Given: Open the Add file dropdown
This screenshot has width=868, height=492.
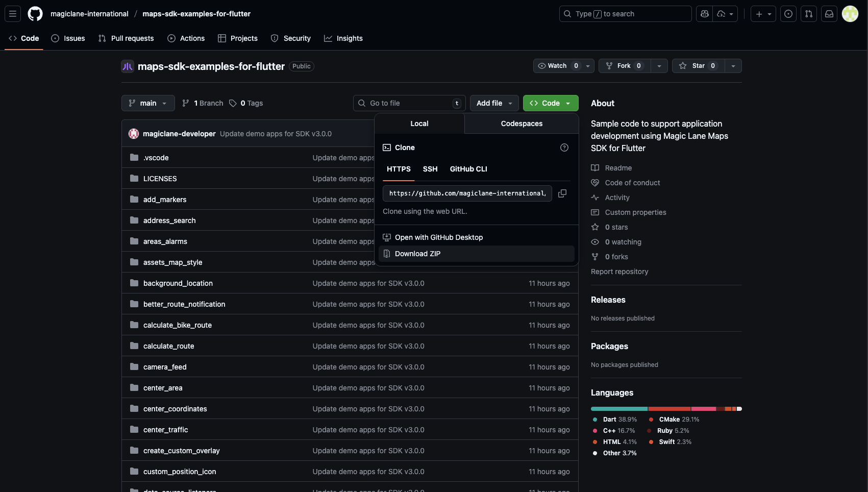Looking at the screenshot, I should (x=494, y=103).
